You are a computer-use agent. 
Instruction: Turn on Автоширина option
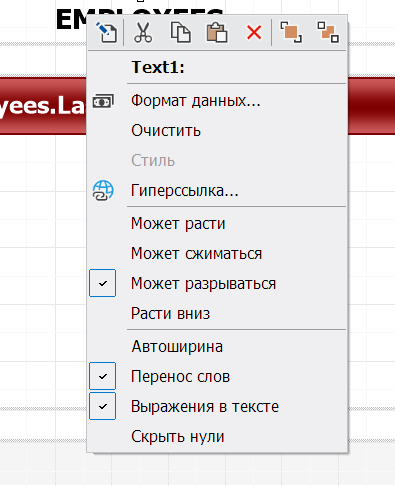pyautogui.click(x=177, y=347)
